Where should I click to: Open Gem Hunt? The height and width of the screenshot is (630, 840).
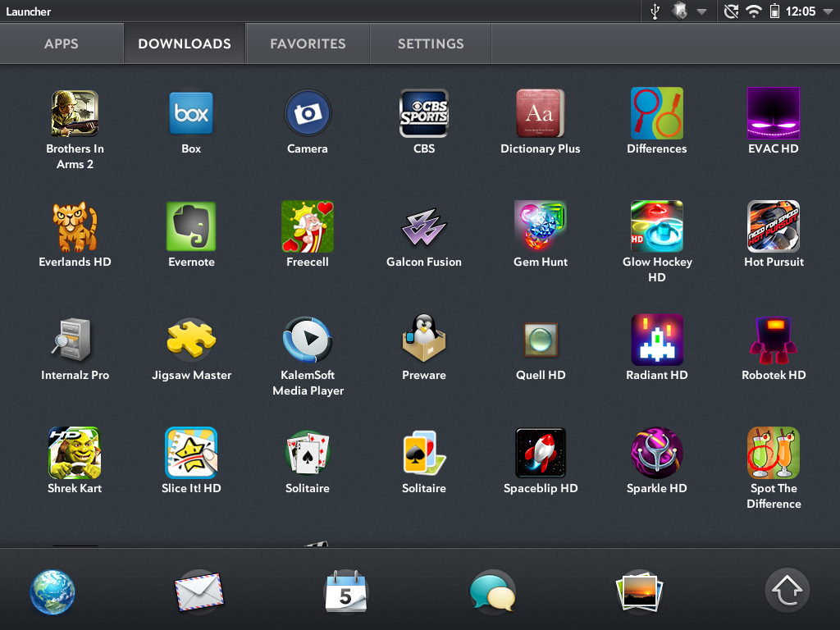(540, 226)
